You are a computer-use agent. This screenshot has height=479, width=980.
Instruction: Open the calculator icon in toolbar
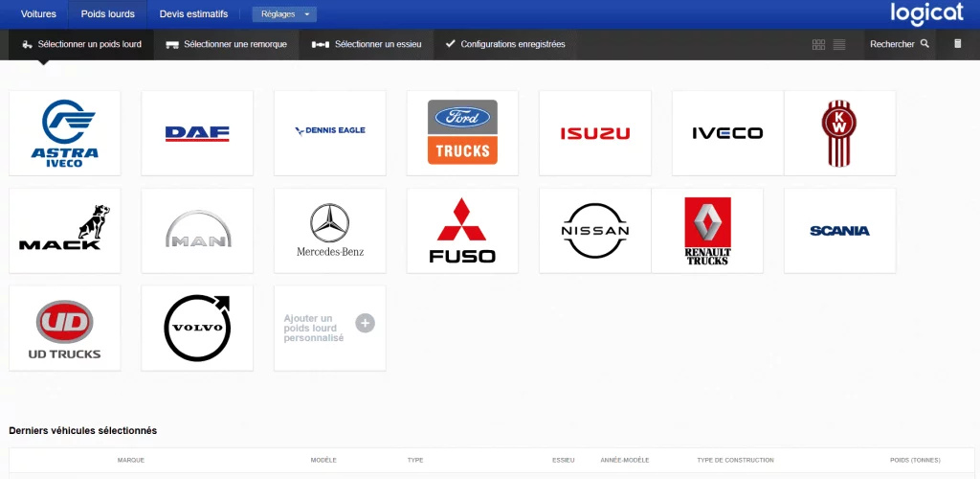(957, 44)
